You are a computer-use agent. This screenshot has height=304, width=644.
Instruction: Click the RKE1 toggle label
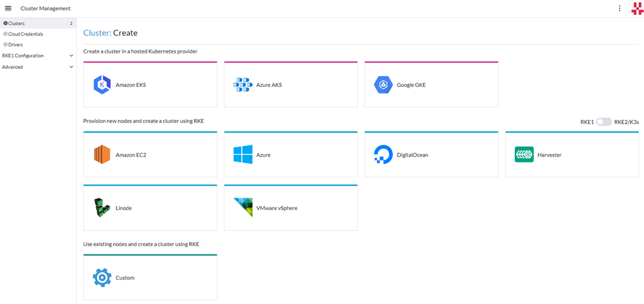tap(587, 122)
